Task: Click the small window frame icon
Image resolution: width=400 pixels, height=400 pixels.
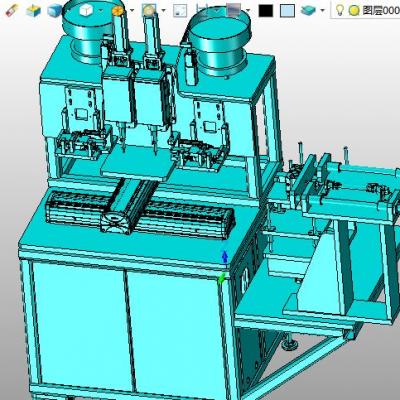Action: coord(180,11)
